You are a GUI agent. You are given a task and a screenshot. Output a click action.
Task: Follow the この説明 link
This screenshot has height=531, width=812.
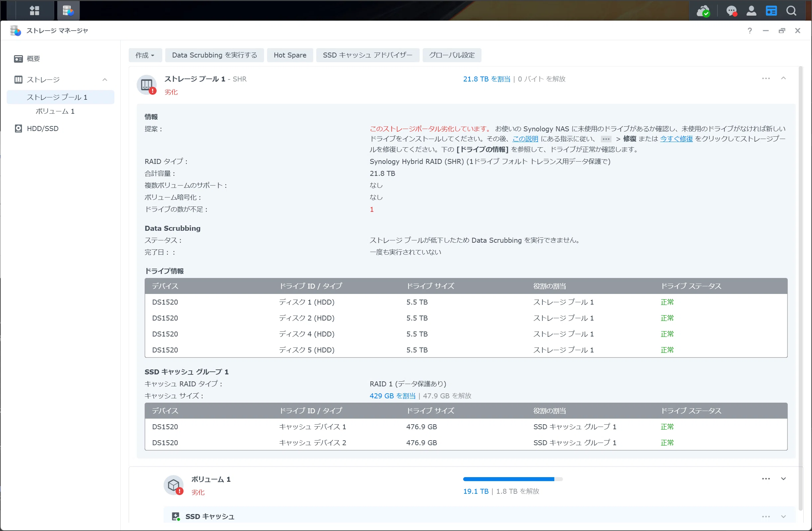point(525,139)
